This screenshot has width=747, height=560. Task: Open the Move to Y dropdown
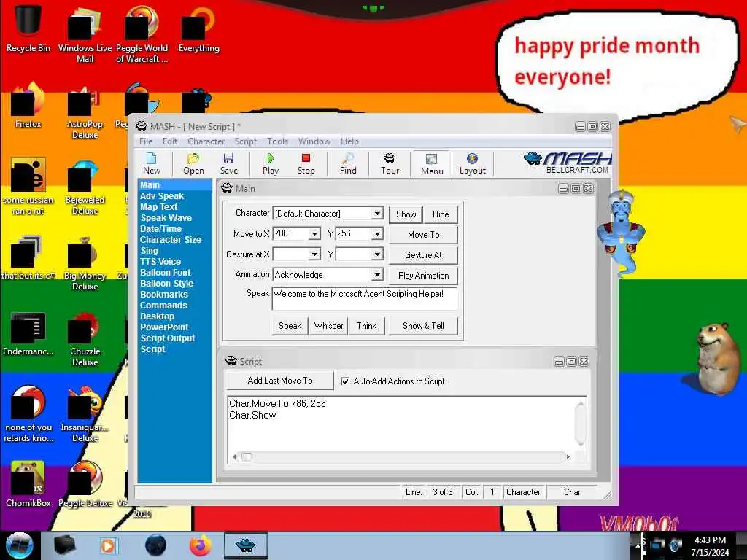(377, 234)
